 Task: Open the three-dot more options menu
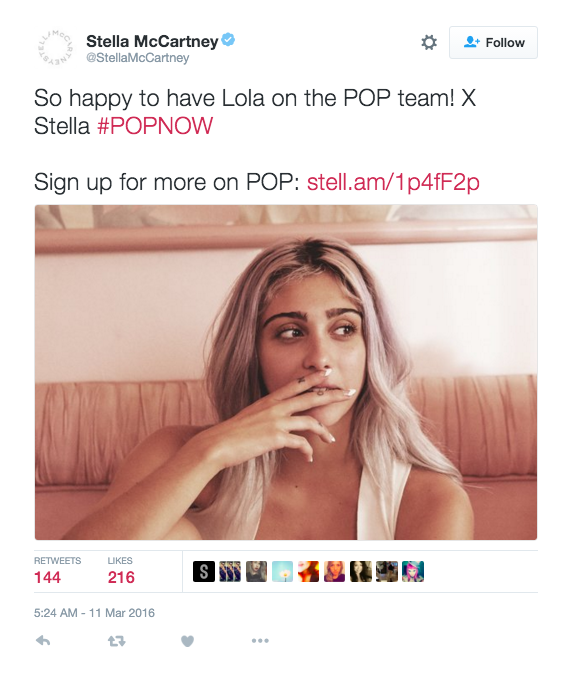coord(260,640)
